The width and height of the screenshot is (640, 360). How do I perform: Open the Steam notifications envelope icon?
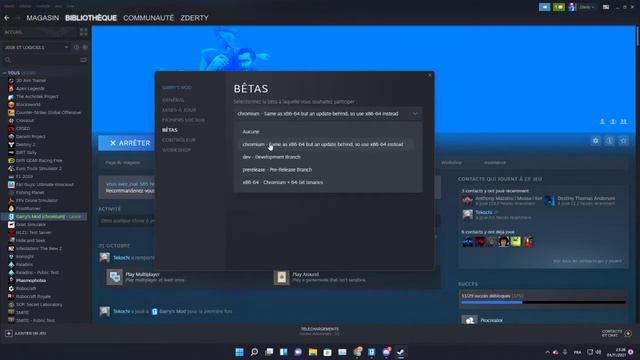pyautogui.click(x=559, y=7)
